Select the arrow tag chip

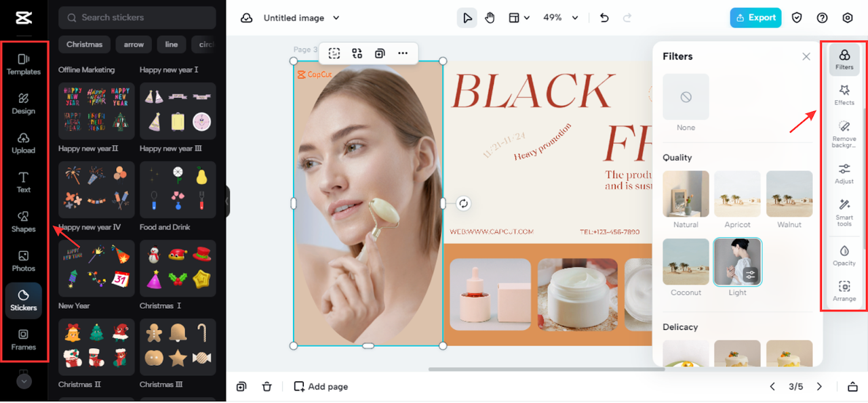[134, 45]
